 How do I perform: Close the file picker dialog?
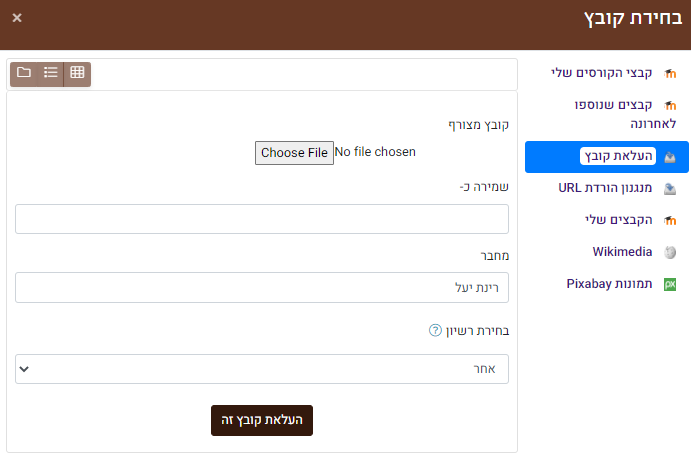coord(17,18)
